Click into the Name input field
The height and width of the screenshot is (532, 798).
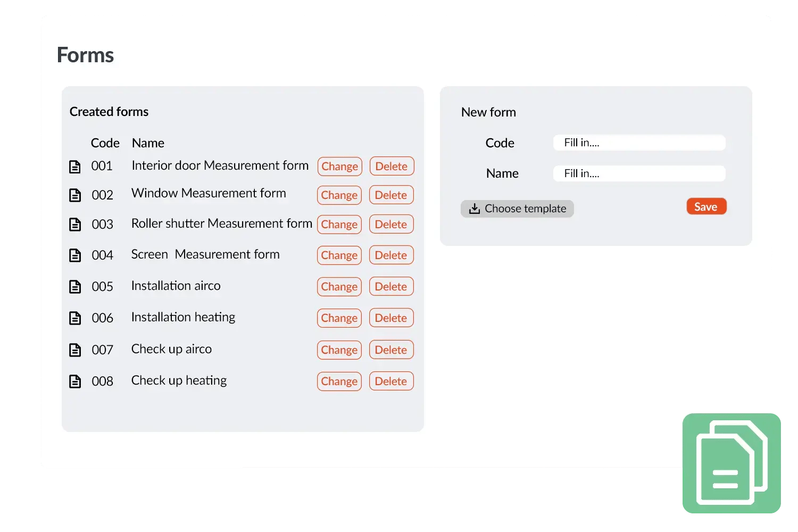[639, 173]
